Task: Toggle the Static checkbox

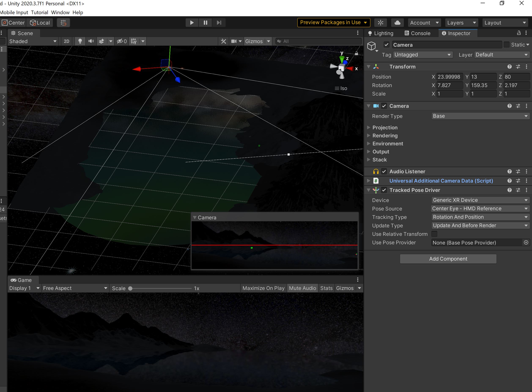Action: (506, 45)
